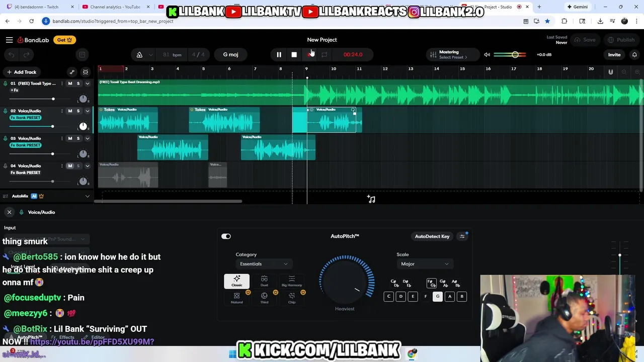Screen dimensions: 644x362
Task: Click the timeline zoom in magnifier
Action: coord(637,72)
